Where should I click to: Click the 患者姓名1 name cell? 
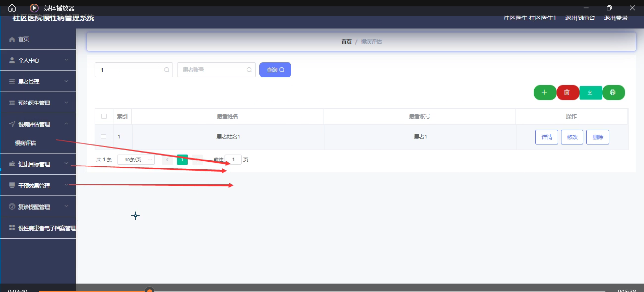[x=228, y=137]
